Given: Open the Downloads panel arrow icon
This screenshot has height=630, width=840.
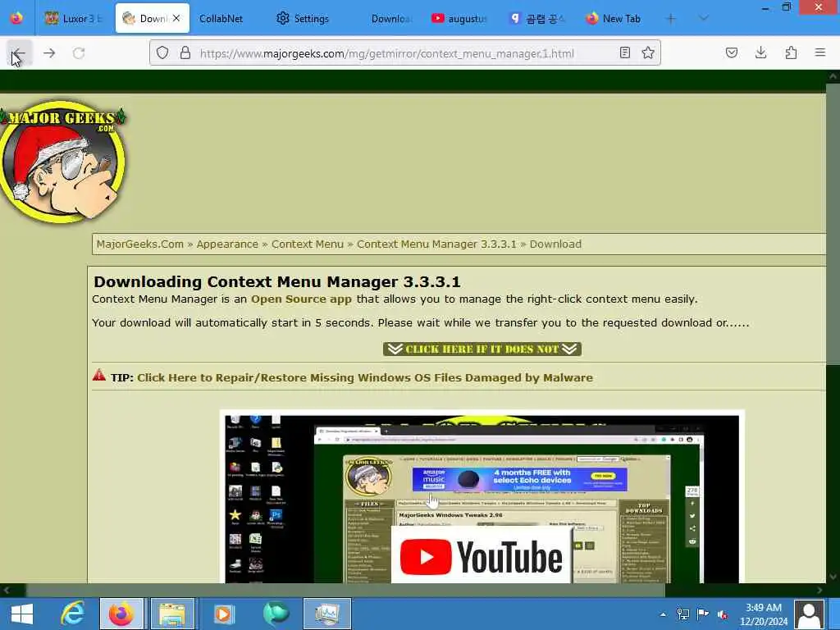Looking at the screenshot, I should click(x=760, y=52).
